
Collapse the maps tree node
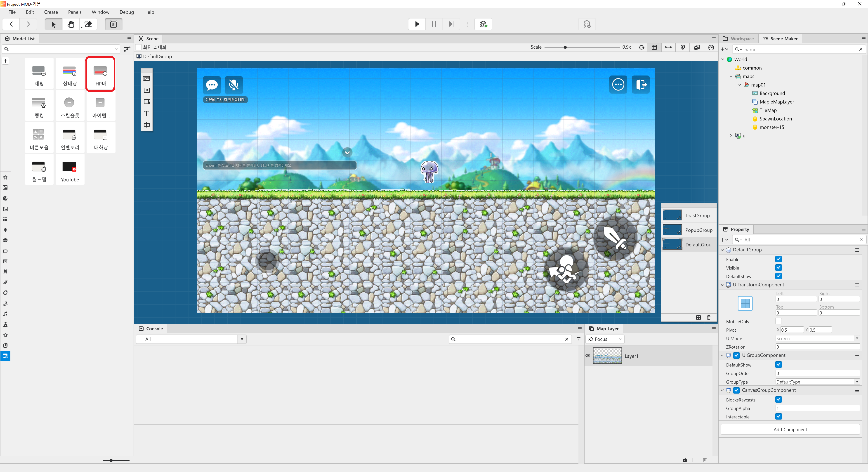pos(731,76)
